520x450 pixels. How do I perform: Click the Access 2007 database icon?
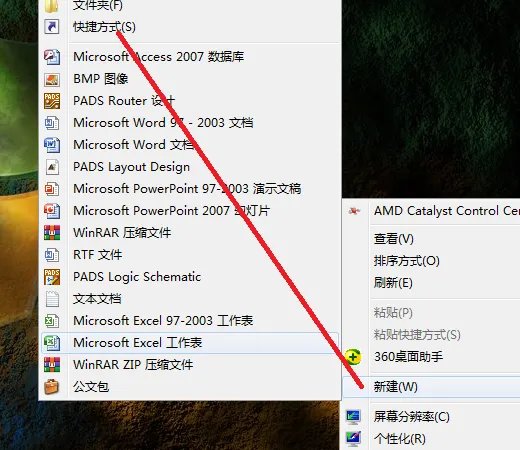[52, 57]
